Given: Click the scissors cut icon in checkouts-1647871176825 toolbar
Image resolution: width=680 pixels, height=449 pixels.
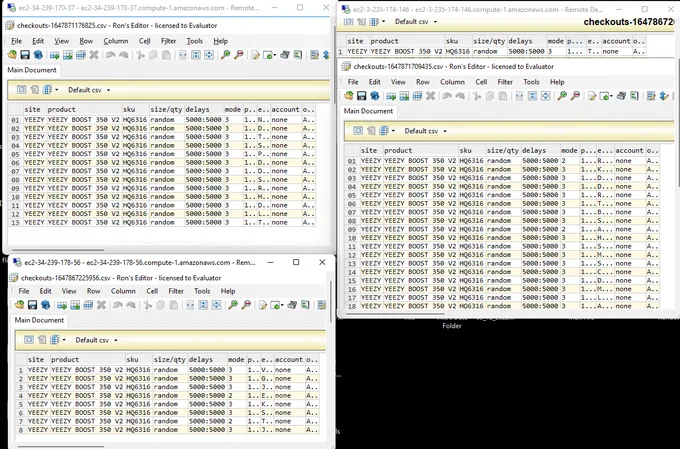Looking at the screenshot, I should pyautogui.click(x=140, y=55).
